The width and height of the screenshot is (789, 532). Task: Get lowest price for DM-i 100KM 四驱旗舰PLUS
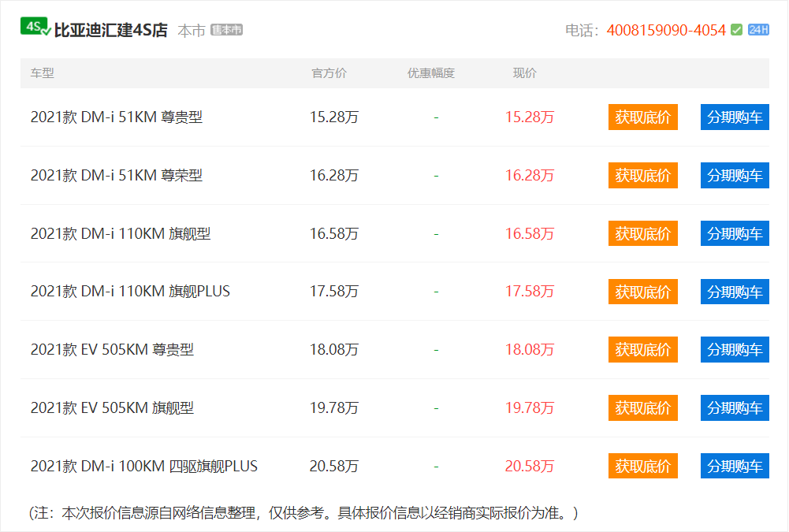click(x=642, y=466)
